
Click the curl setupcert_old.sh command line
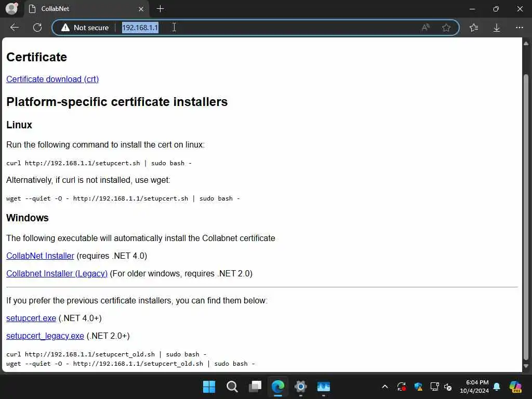point(106,354)
